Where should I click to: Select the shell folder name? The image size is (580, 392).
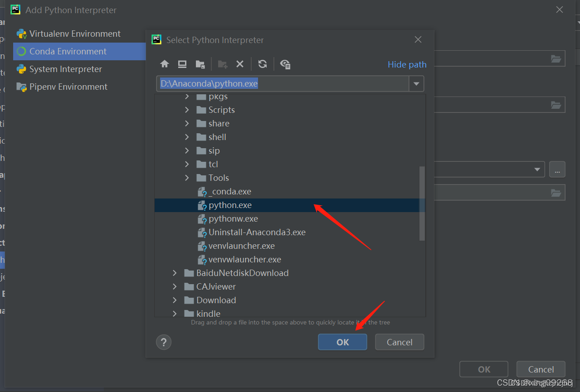pyautogui.click(x=217, y=137)
